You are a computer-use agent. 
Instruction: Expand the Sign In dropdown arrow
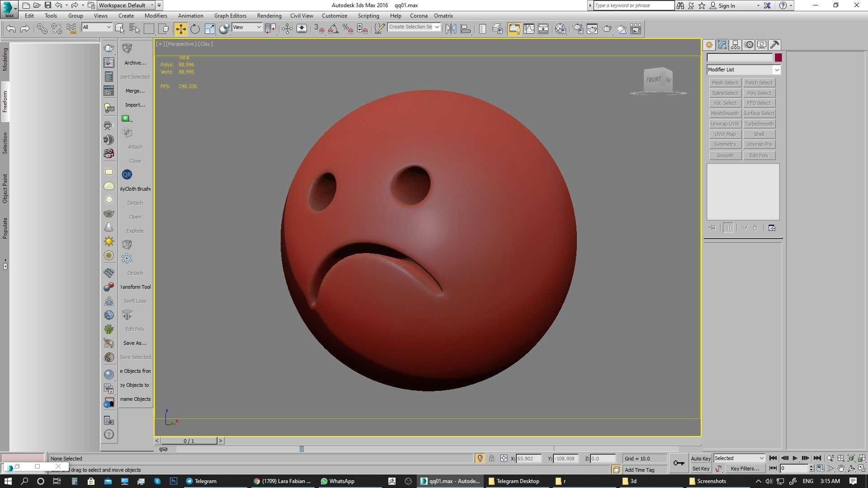[758, 6]
